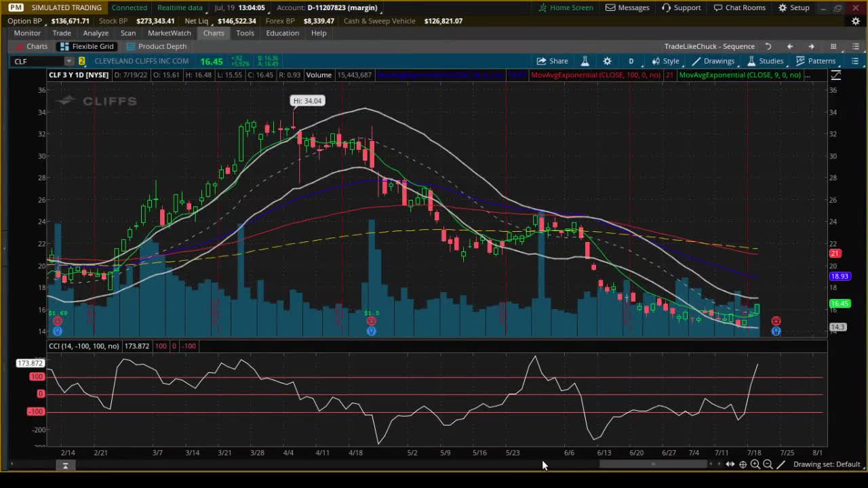Open Messages
The image size is (868, 488).
[627, 7]
